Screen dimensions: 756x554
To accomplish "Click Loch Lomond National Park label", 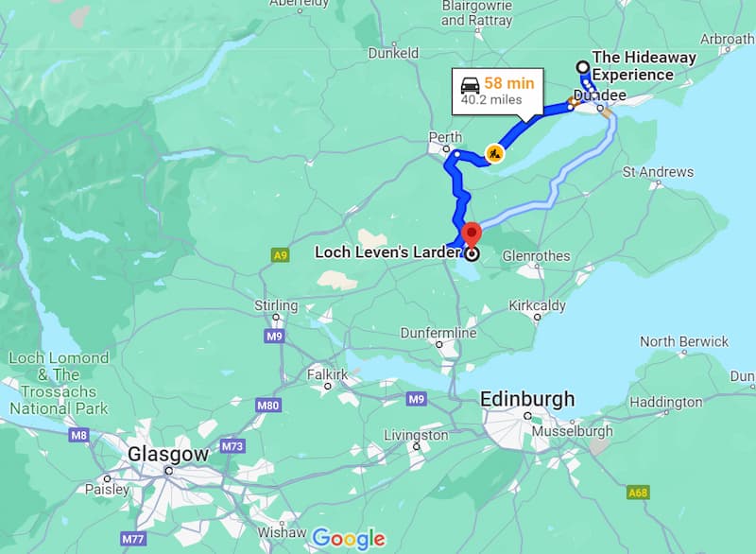I will [59, 383].
